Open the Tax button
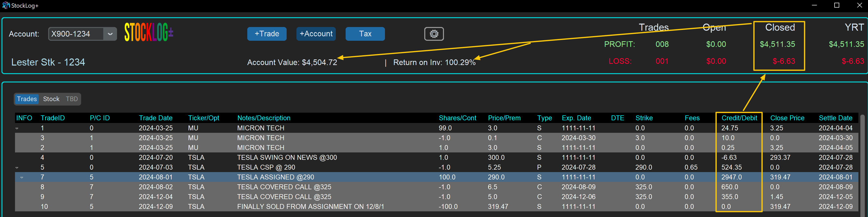This screenshot has width=868, height=217. pos(365,34)
